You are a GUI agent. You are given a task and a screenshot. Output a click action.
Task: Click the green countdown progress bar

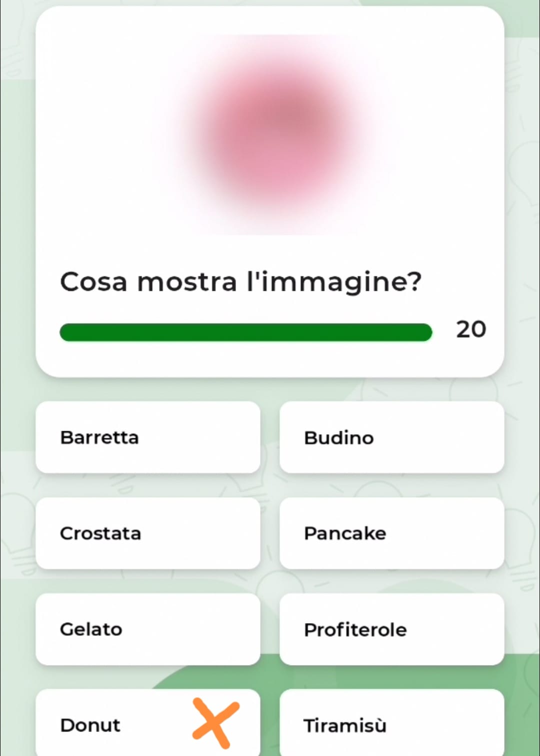[x=245, y=332]
